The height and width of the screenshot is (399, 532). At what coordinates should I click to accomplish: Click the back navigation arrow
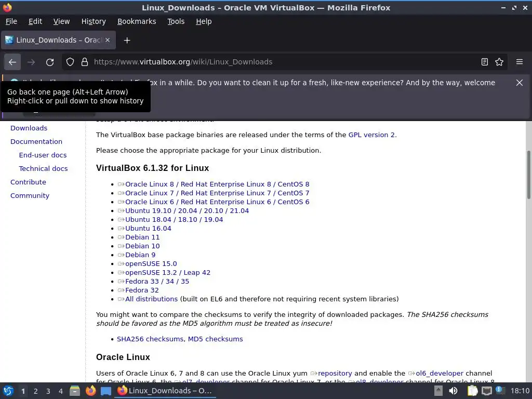pyautogui.click(x=12, y=62)
